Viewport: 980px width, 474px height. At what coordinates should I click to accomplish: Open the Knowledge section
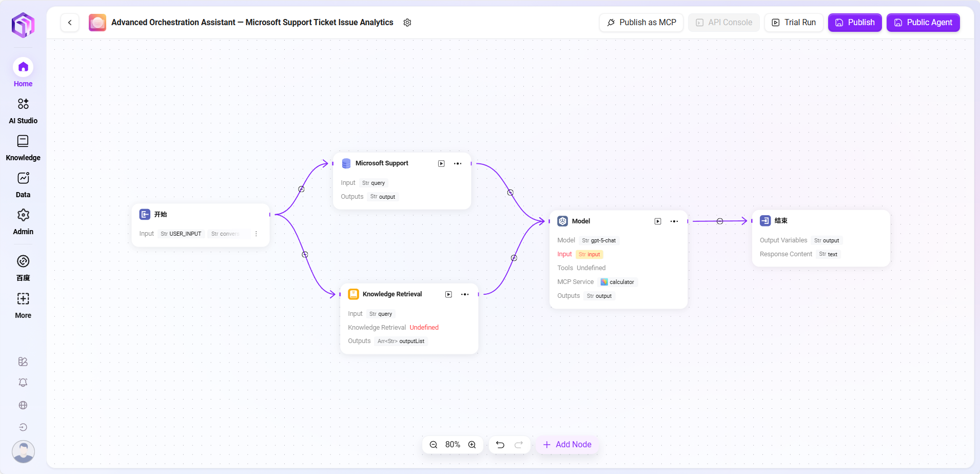(23, 147)
